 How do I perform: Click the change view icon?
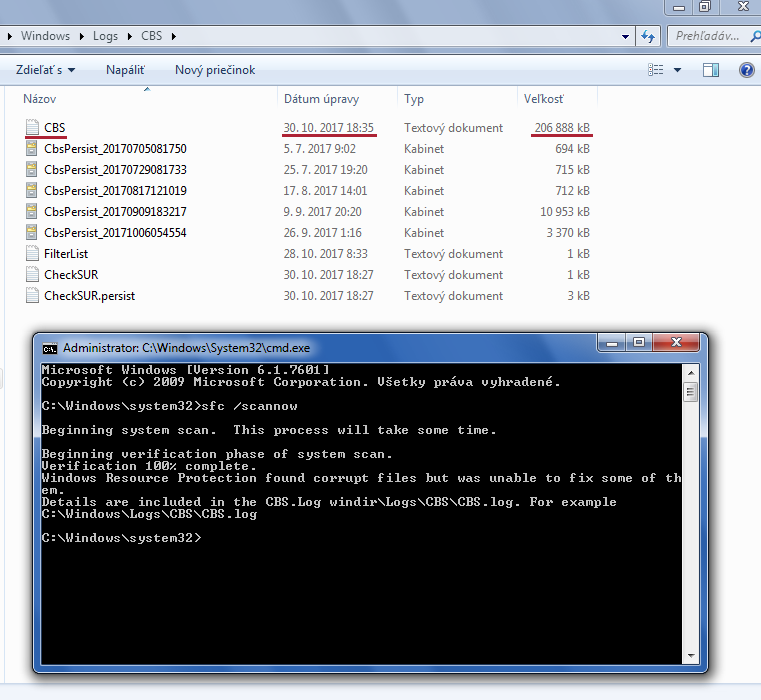coord(656,70)
